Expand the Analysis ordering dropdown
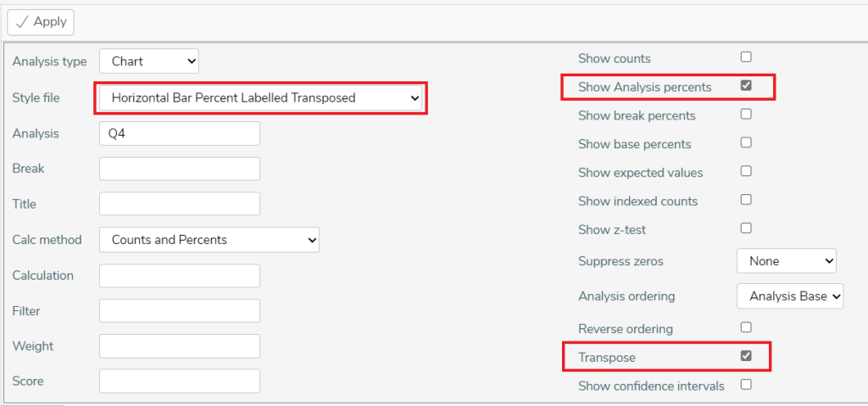 pos(790,297)
